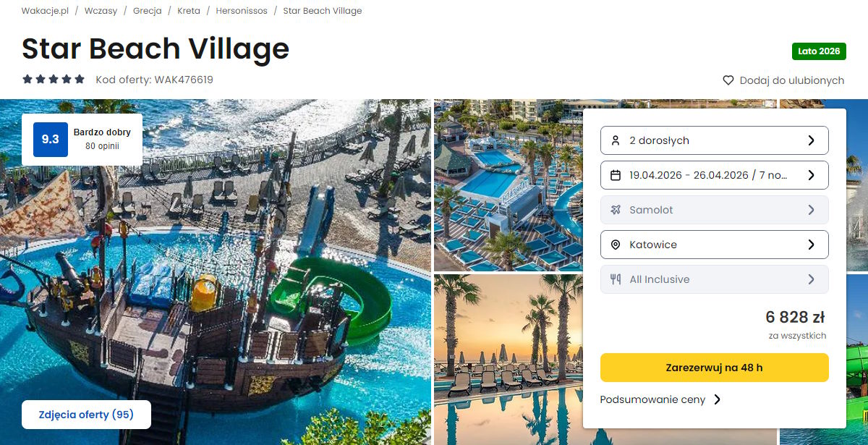Click the airplane icon beside Samolot
Viewport: 868px width, 445px height.
coord(616,210)
